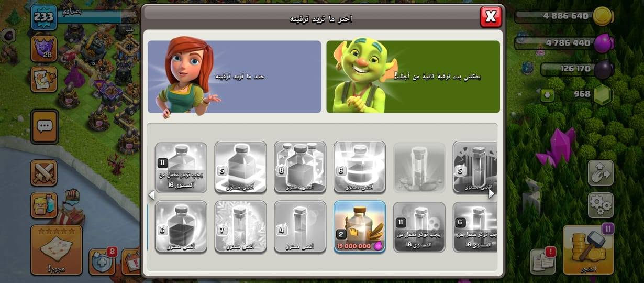The height and width of the screenshot is (283, 644).
Task: Tap the attack map button
Action: tap(56, 250)
